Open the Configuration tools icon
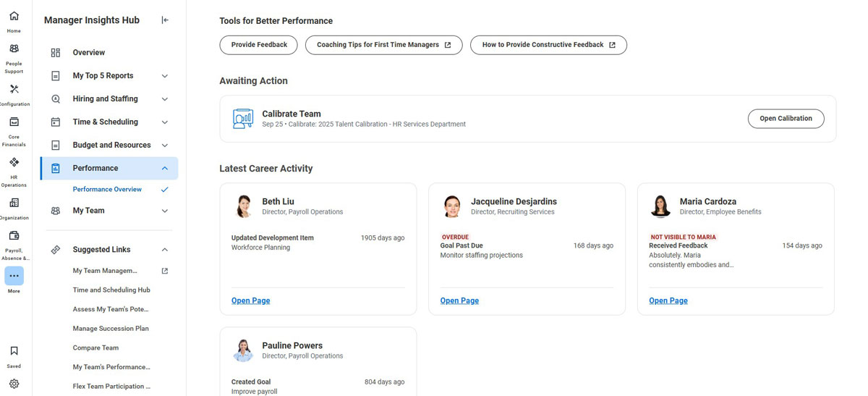This screenshot has height=396, width=868. 14,90
